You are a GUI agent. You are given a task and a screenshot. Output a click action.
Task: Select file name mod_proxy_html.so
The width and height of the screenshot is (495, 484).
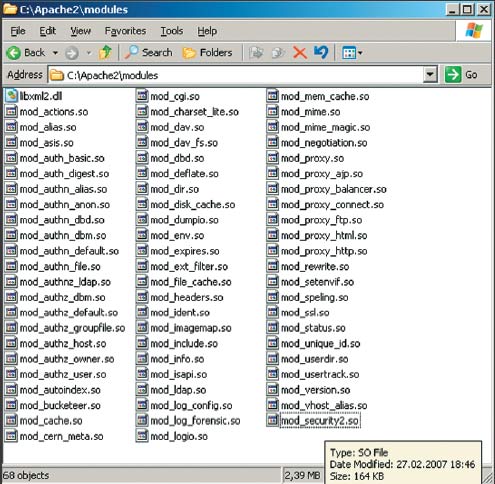(x=324, y=235)
